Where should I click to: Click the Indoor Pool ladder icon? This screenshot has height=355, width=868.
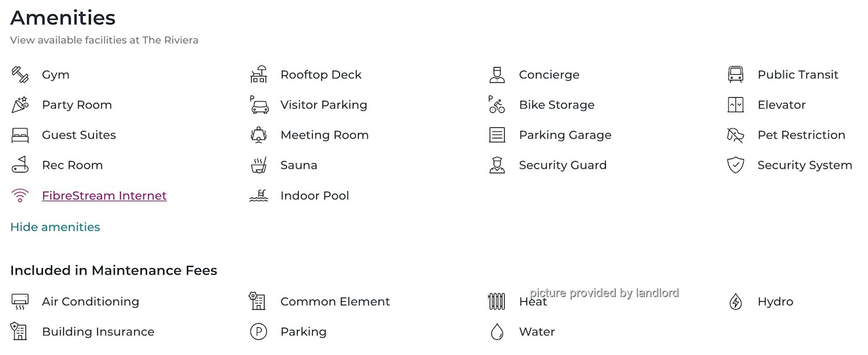click(x=259, y=196)
